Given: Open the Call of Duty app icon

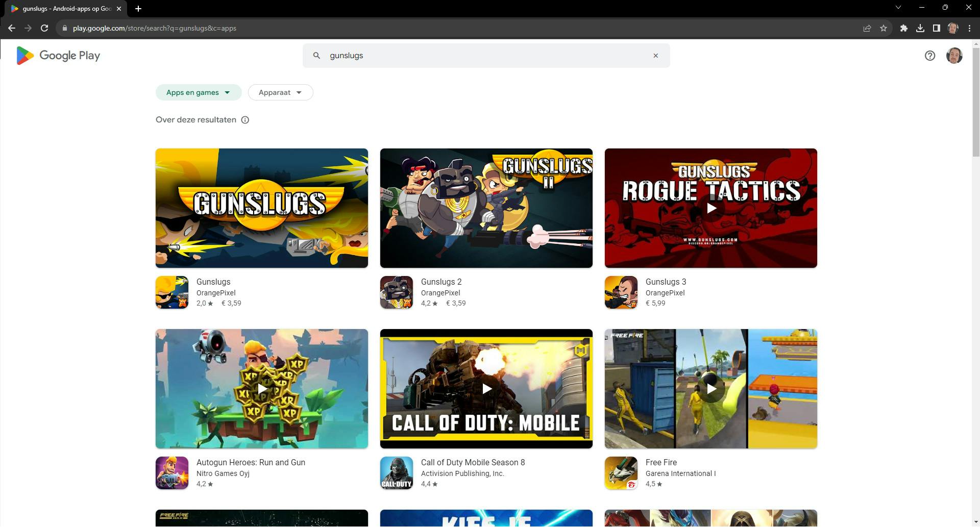Looking at the screenshot, I should coord(397,473).
